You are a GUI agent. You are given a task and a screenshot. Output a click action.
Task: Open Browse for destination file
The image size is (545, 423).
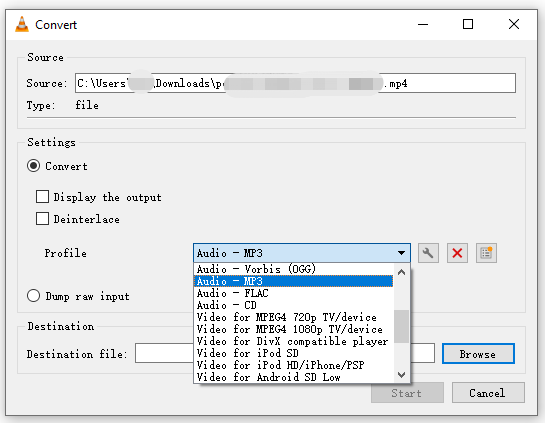(478, 354)
